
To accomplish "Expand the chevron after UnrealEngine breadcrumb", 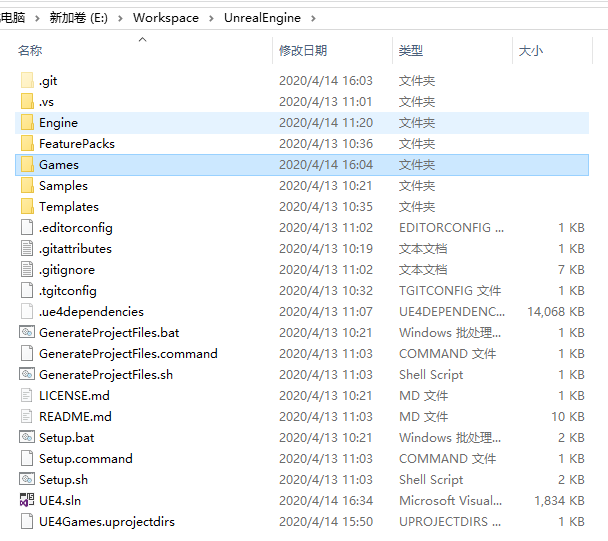I will click(x=313, y=18).
